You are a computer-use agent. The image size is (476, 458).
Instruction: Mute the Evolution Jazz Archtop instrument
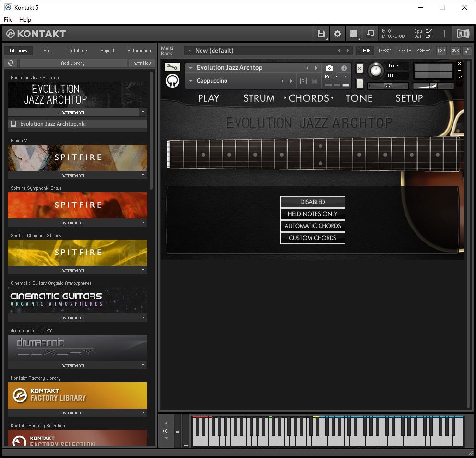[359, 84]
